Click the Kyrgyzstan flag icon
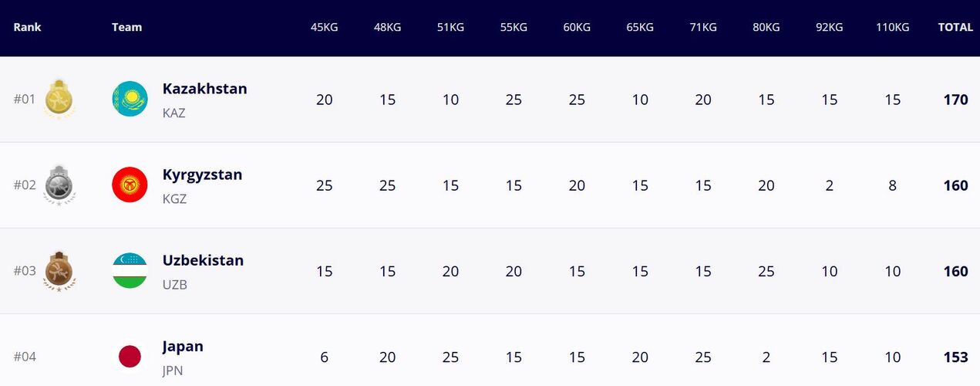Screen dimensions: 980x386 click(130, 185)
